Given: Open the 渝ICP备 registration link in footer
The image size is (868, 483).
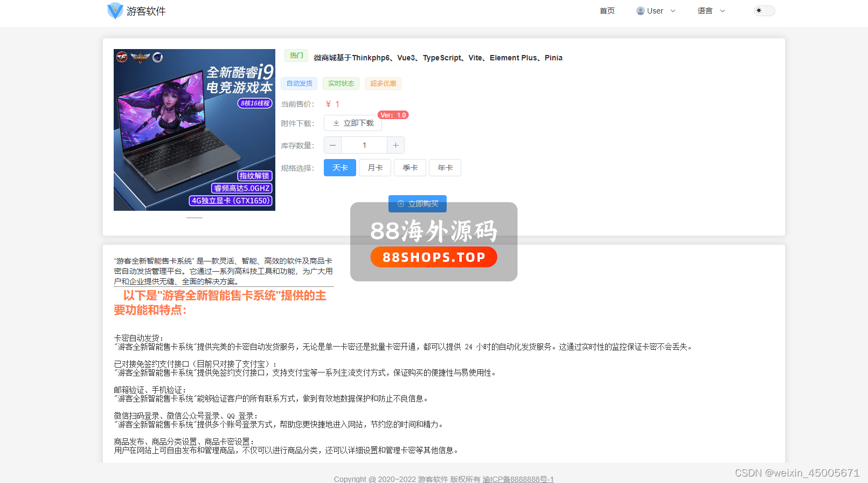Looking at the screenshot, I should [x=518, y=479].
